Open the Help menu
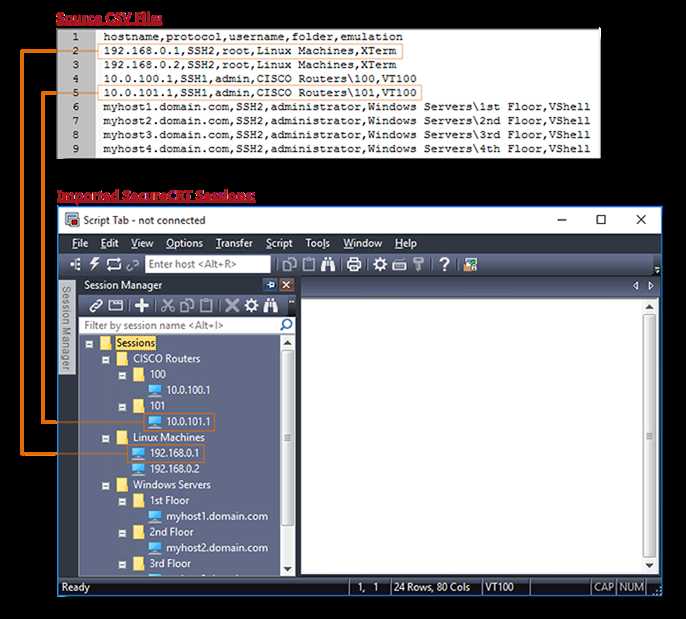This screenshot has height=619, width=686. 406,243
